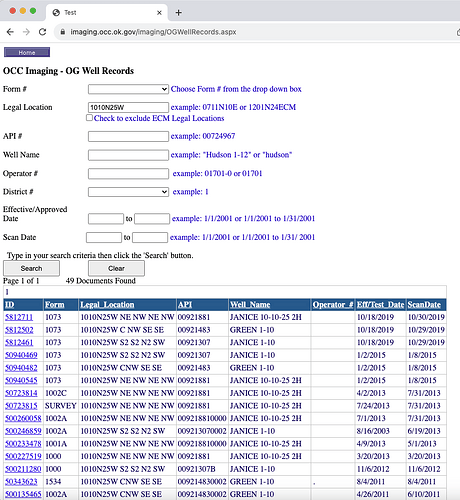Click the Well Name input field

128,155
